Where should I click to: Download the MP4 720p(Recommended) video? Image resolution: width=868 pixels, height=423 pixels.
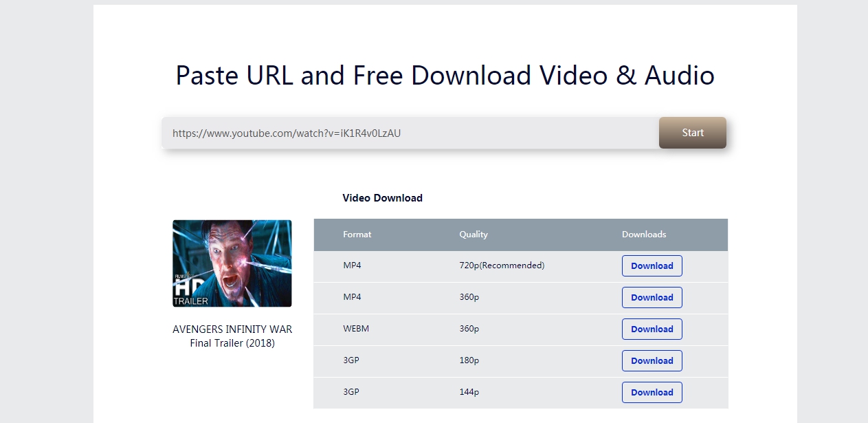coord(652,265)
